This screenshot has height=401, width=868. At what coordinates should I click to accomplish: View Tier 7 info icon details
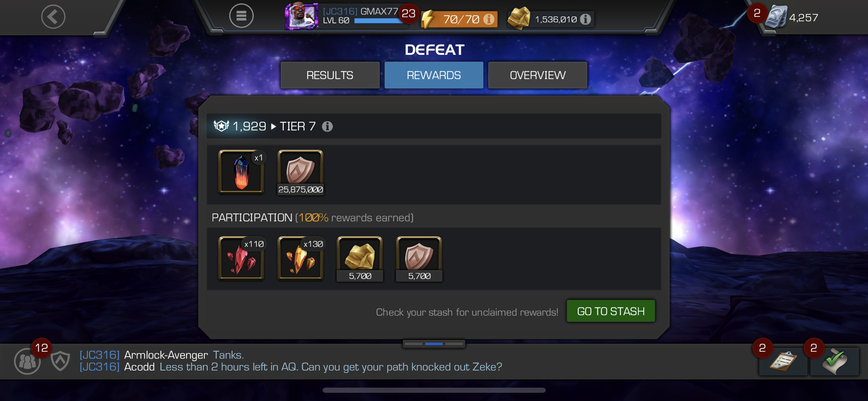point(327,126)
